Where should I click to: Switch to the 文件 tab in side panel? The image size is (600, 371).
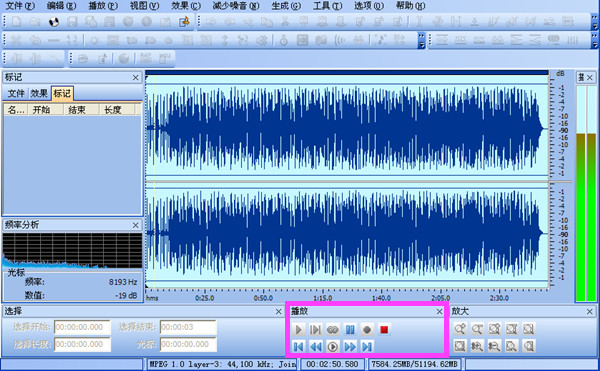16,93
